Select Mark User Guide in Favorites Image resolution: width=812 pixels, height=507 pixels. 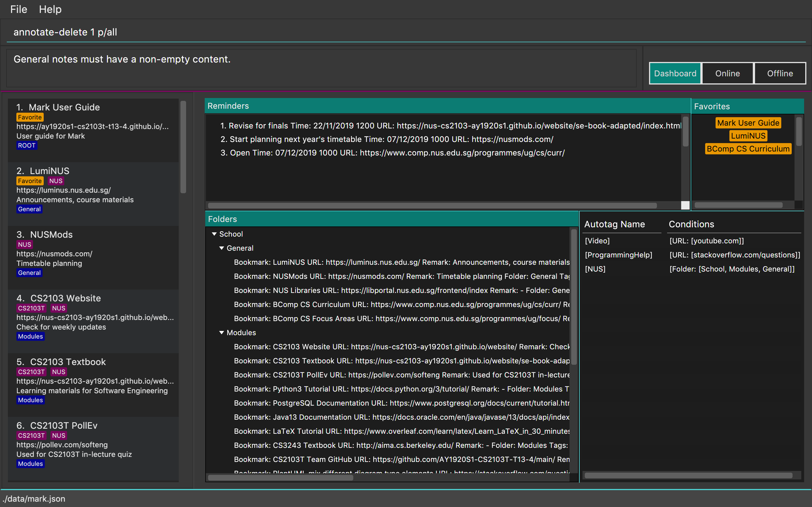748,123
